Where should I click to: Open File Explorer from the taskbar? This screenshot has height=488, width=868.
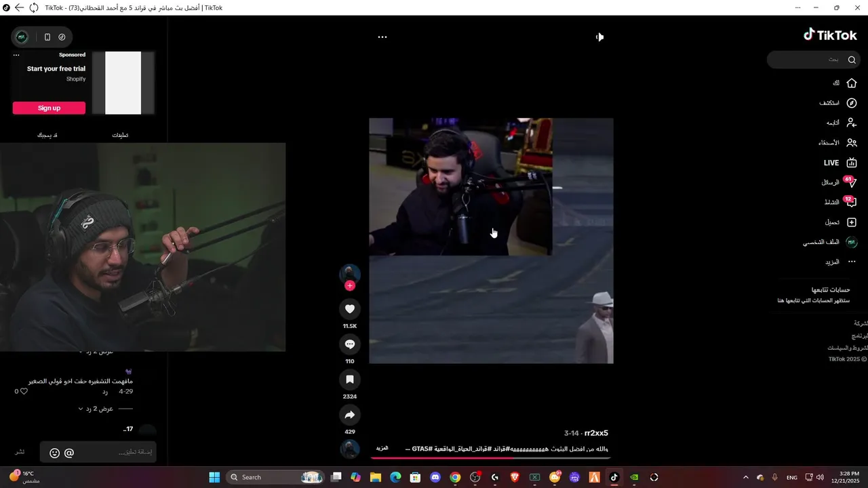point(376,477)
